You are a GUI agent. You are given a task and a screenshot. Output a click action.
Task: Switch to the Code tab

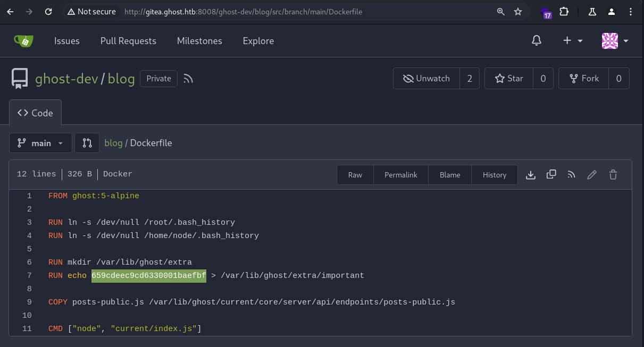click(x=35, y=113)
